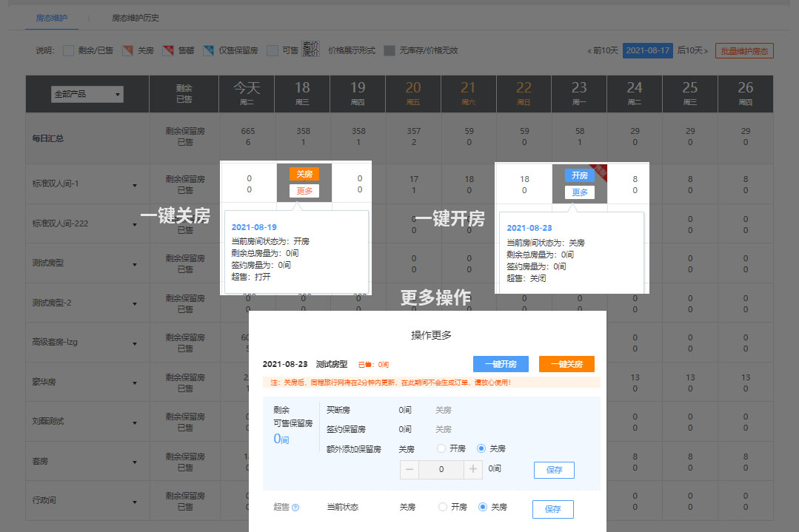
Task: Click the help icon next to 超售
Action: 295,508
